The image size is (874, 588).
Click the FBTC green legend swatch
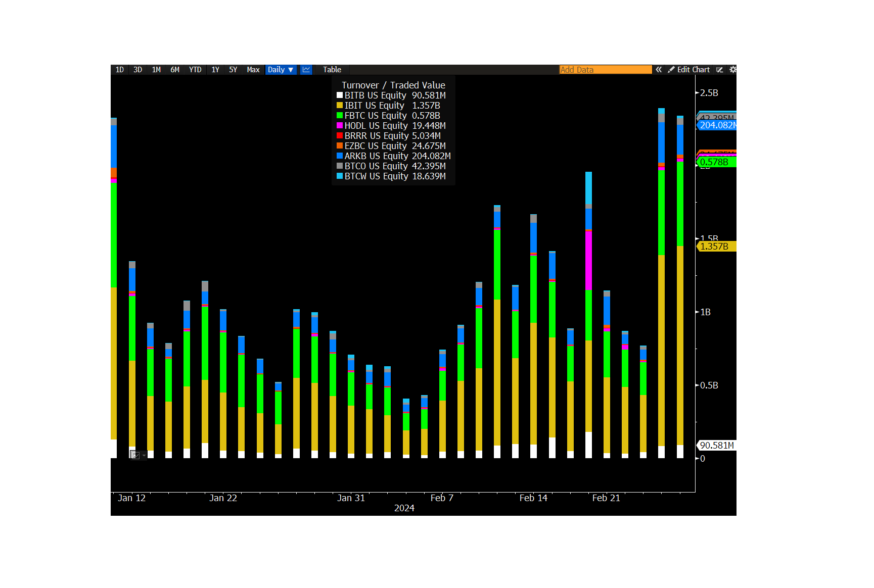[x=340, y=116]
